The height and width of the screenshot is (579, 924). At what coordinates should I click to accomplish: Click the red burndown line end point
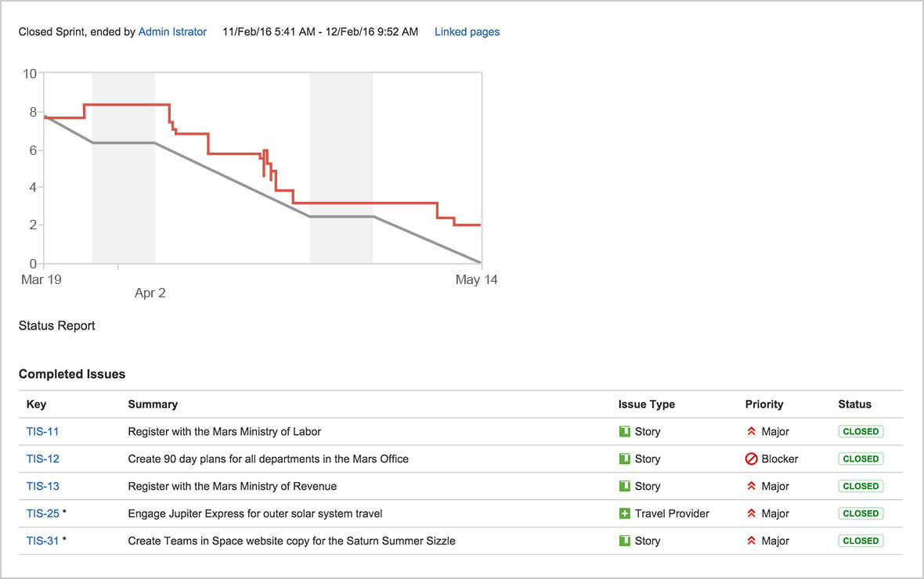(x=480, y=225)
